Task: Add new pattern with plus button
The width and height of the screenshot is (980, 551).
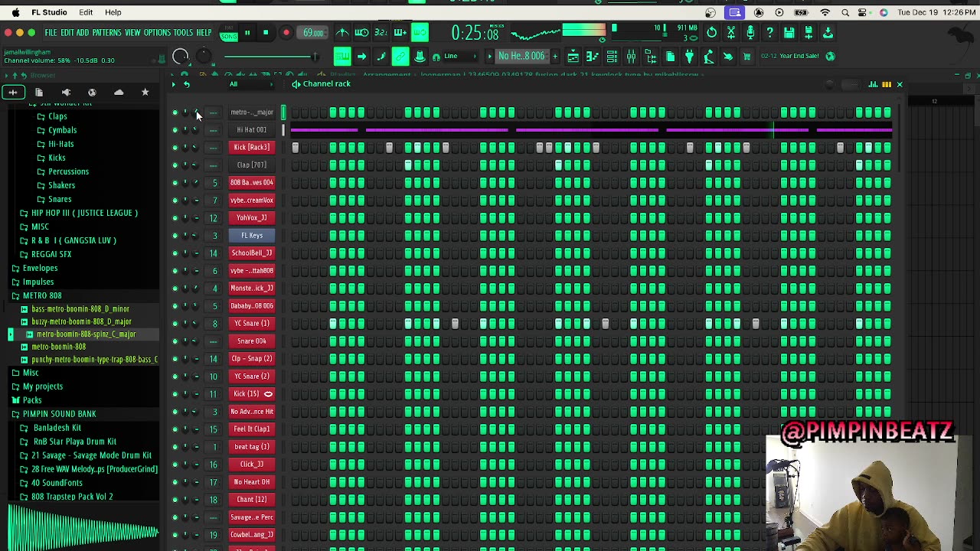Action: [x=554, y=56]
